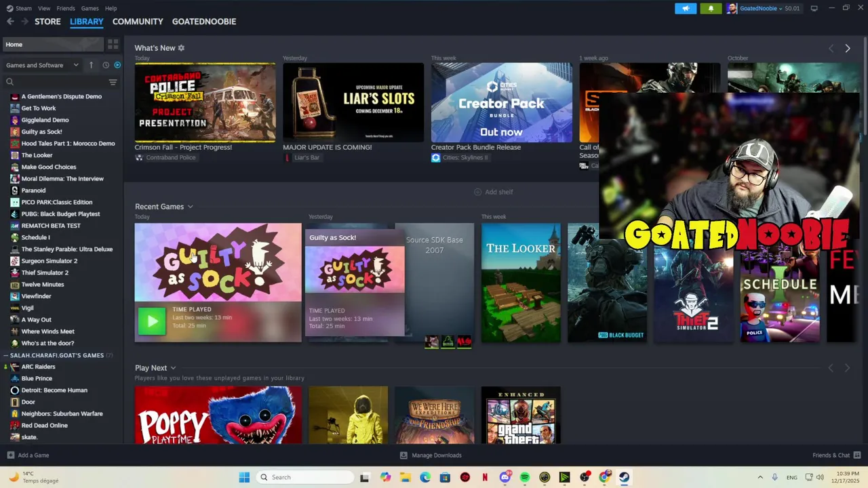Go forward with the navigation arrow
This screenshot has width=868, height=488.
[24, 22]
